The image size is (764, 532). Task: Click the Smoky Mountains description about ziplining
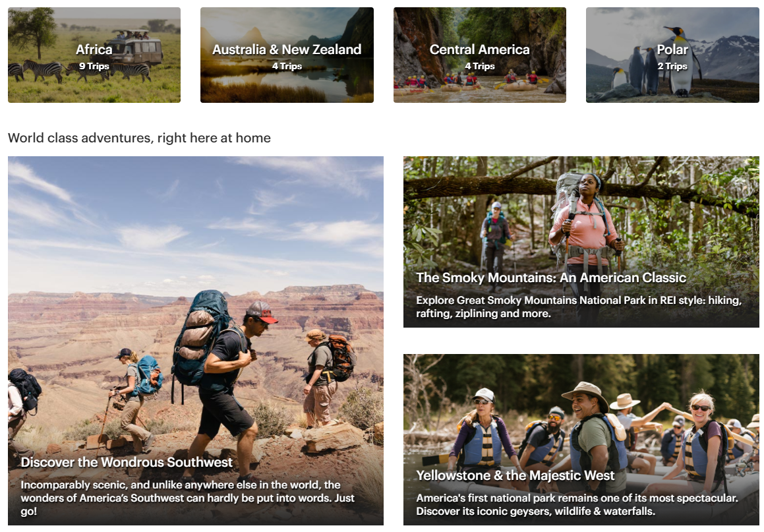click(x=579, y=307)
